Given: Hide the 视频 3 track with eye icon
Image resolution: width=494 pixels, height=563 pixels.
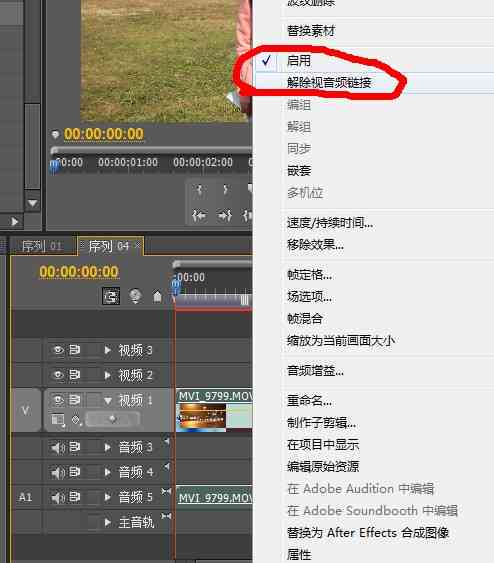Looking at the screenshot, I should pos(58,350).
